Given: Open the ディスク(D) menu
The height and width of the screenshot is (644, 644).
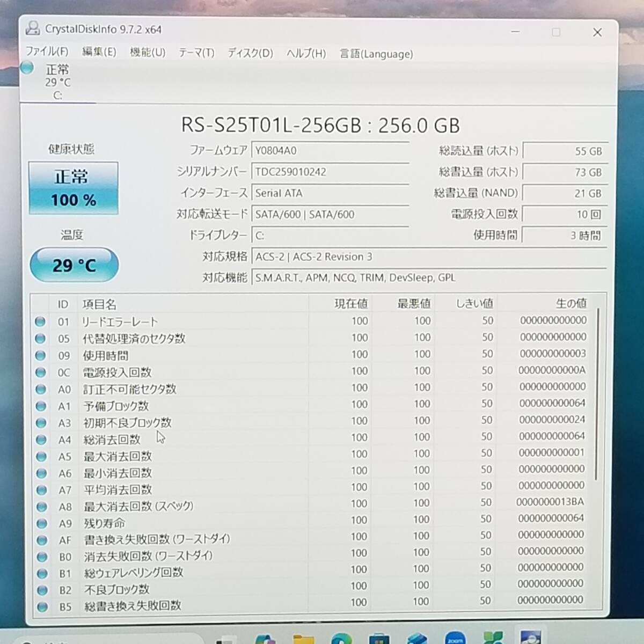Looking at the screenshot, I should click(x=250, y=53).
